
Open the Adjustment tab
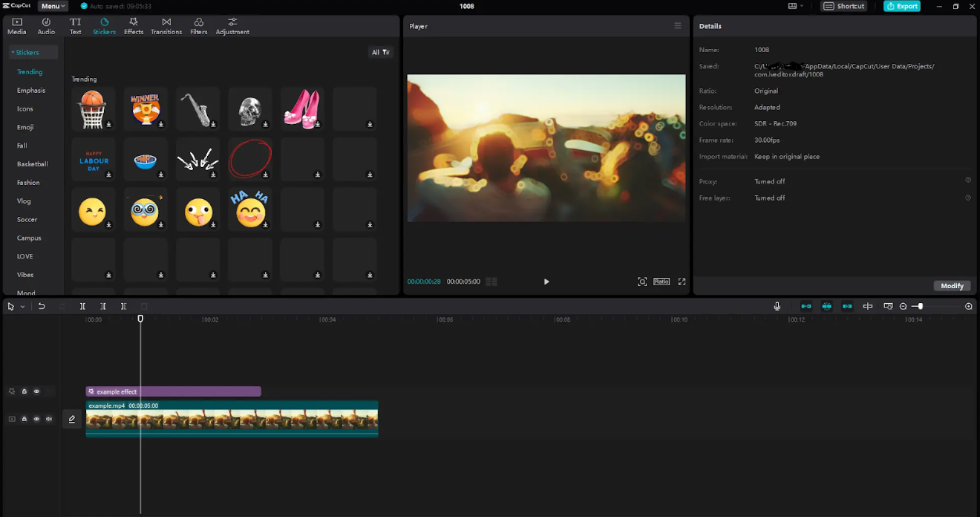click(232, 26)
